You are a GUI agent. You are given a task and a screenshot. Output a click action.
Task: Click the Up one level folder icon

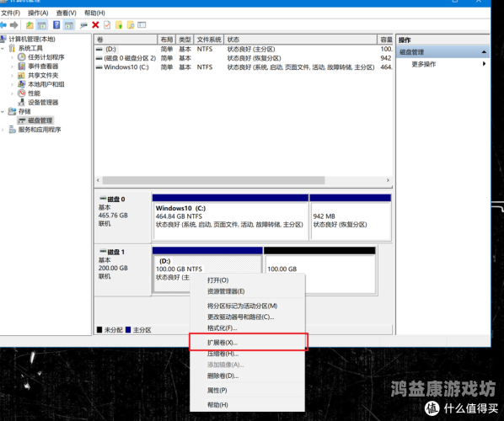29,24
